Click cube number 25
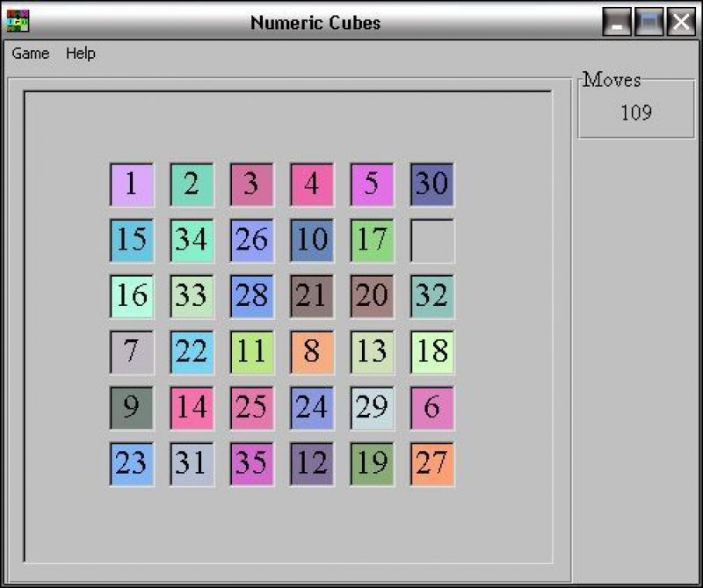The width and height of the screenshot is (703, 588). tap(252, 409)
